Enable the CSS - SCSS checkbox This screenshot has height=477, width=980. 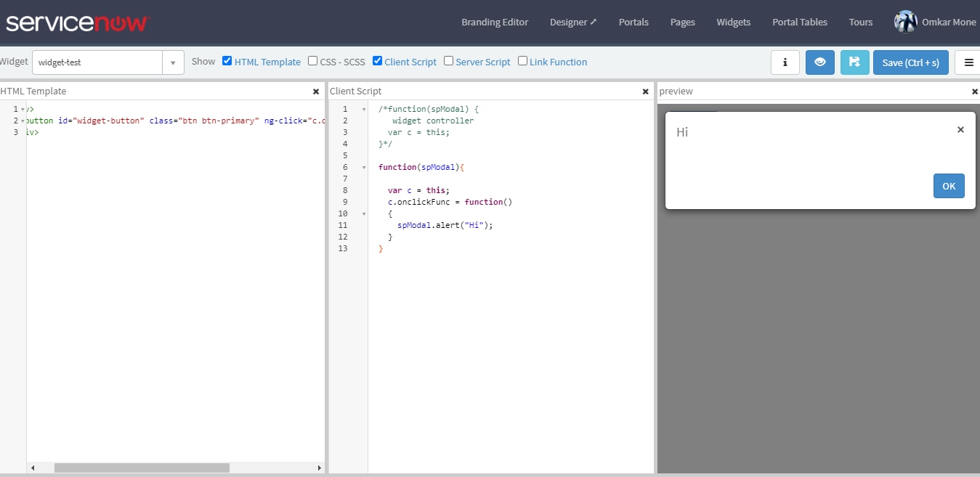point(312,61)
